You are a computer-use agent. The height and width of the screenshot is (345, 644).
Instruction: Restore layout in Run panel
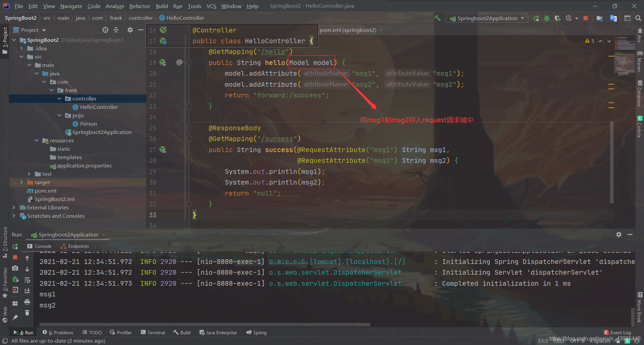(x=15, y=303)
